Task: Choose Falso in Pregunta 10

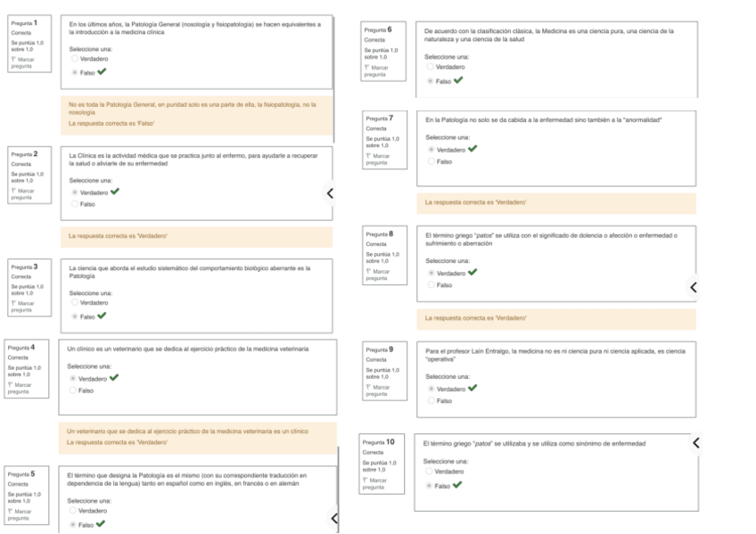Action: pyautogui.click(x=429, y=486)
